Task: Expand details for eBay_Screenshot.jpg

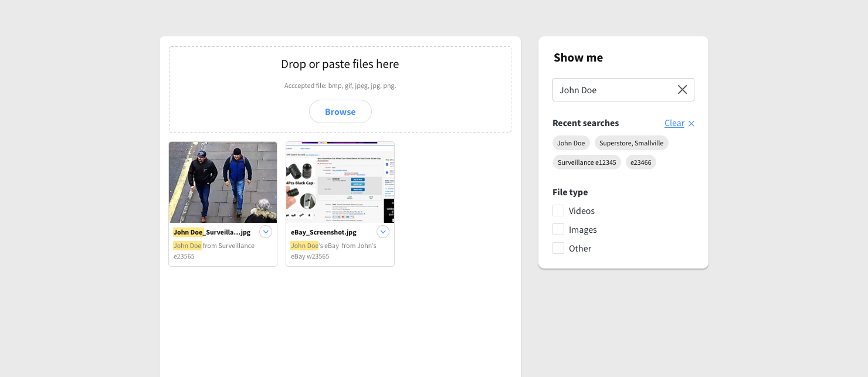Action: click(383, 232)
